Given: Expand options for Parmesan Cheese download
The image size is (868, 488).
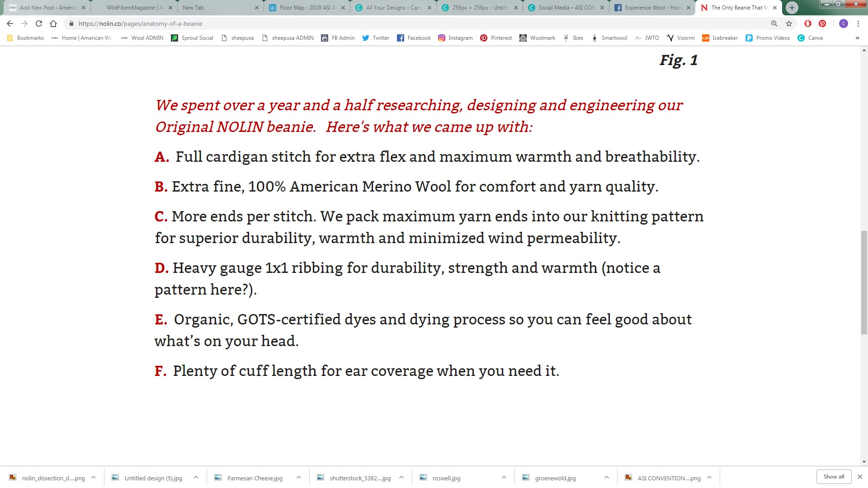Looking at the screenshot, I should [x=299, y=477].
